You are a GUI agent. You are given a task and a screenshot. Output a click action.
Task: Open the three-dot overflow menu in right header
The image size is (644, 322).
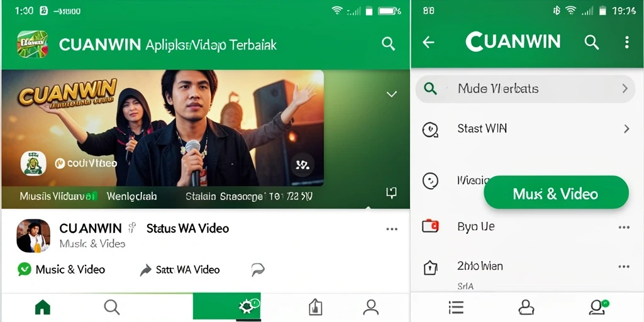627,42
